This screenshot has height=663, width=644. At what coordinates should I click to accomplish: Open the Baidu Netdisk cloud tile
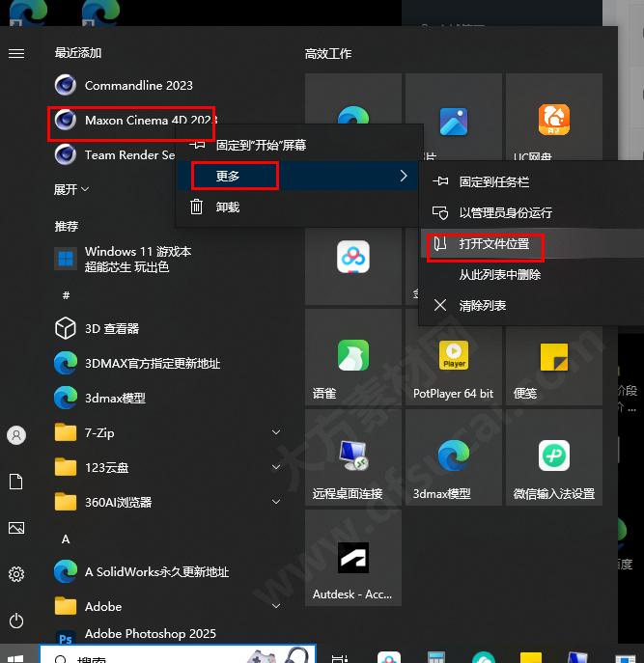click(352, 266)
